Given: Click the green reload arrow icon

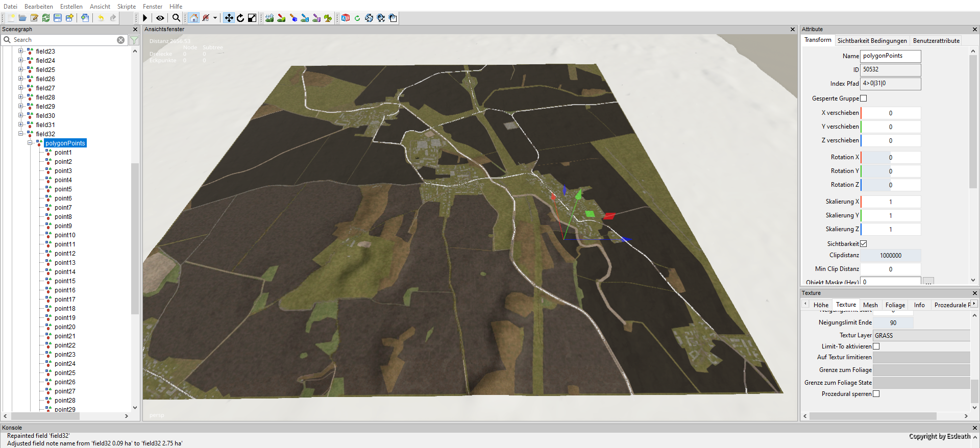Looking at the screenshot, I should (357, 18).
